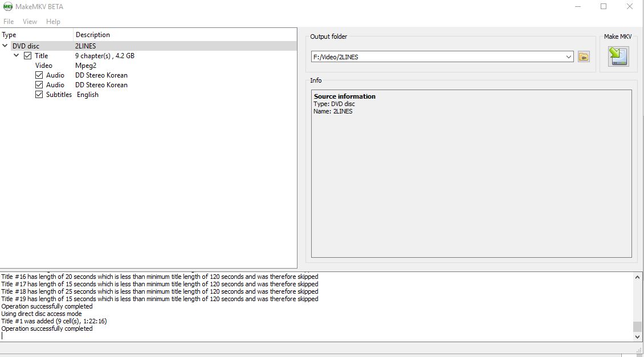Viewport: 644px width, 357px height.
Task: Click the Title #18 skipped log line
Action: pos(160,291)
